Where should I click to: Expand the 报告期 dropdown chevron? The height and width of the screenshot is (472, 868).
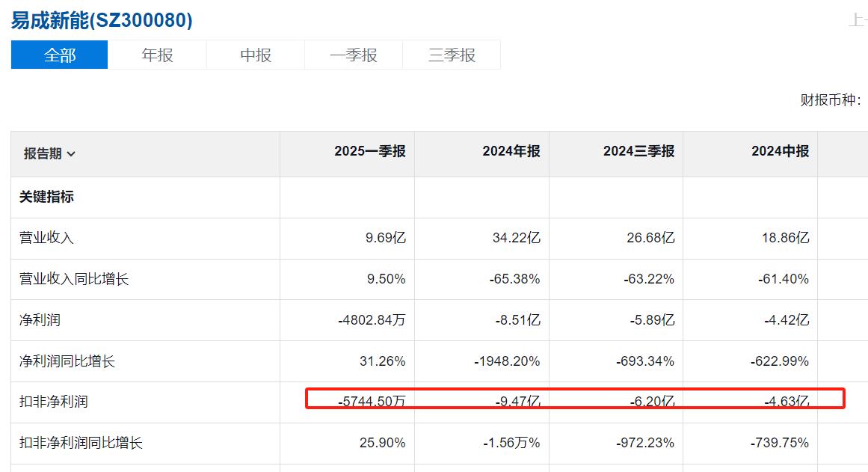point(71,154)
